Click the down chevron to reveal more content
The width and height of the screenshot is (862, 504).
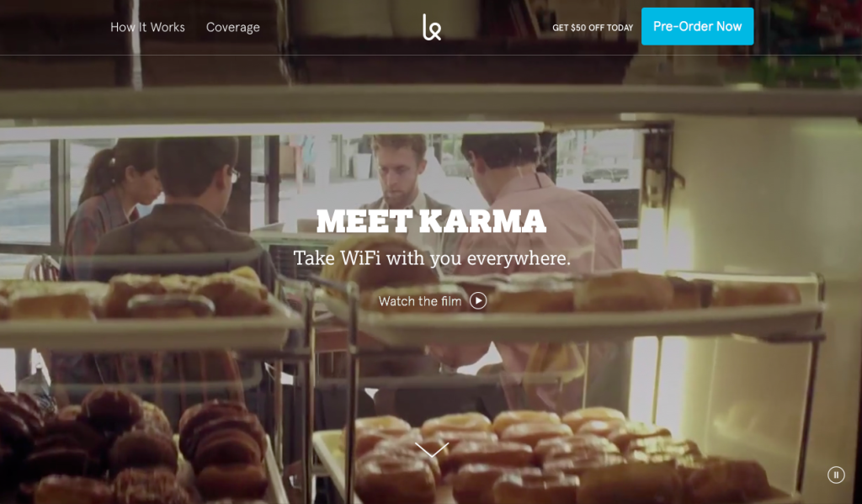[432, 449]
